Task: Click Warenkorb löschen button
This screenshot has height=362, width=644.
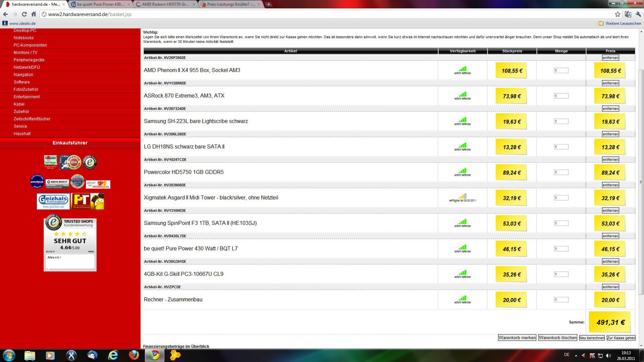Action: 557,338
